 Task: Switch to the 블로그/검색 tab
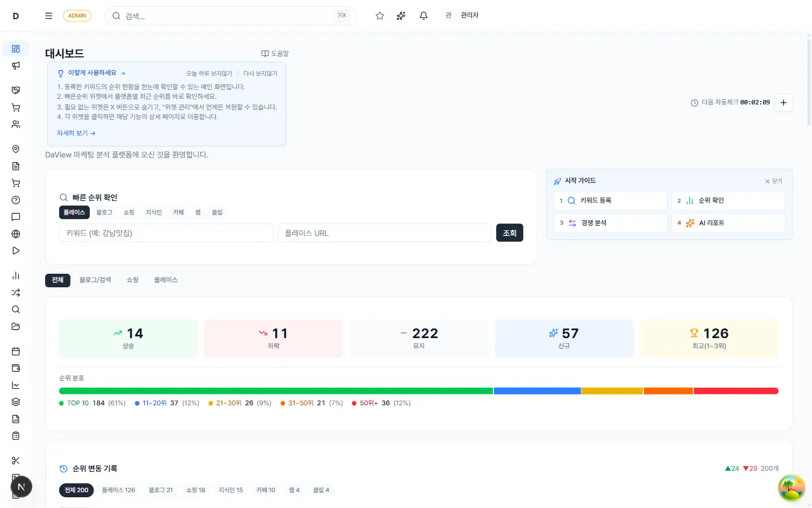pos(95,279)
